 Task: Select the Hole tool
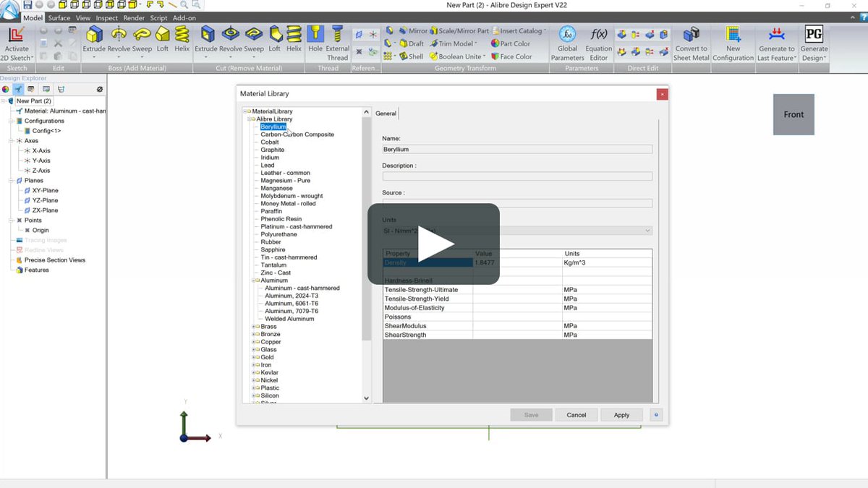click(315, 40)
